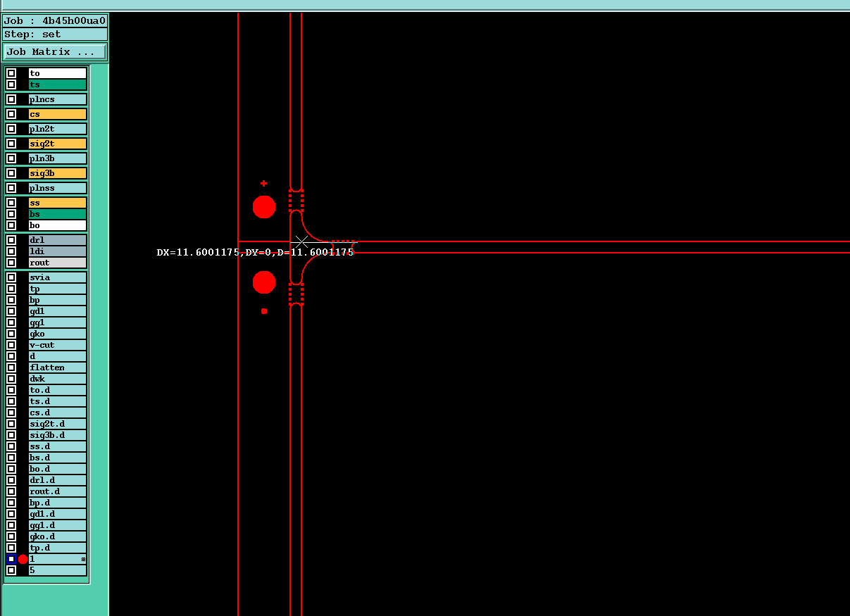Screen dimensions: 850x616
Task: Choose the gko.d layer
Action: coord(58,536)
